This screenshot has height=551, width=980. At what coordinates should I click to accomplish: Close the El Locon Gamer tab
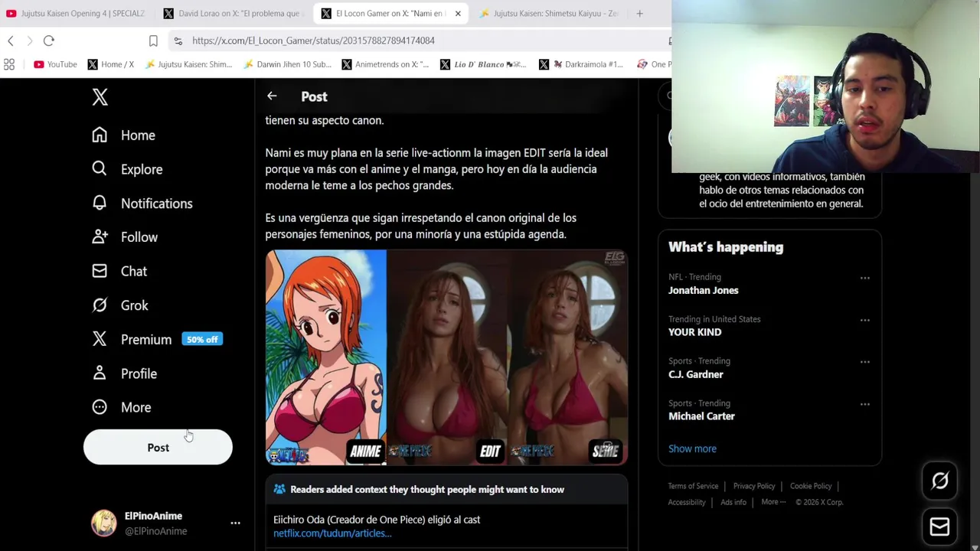pos(458,13)
